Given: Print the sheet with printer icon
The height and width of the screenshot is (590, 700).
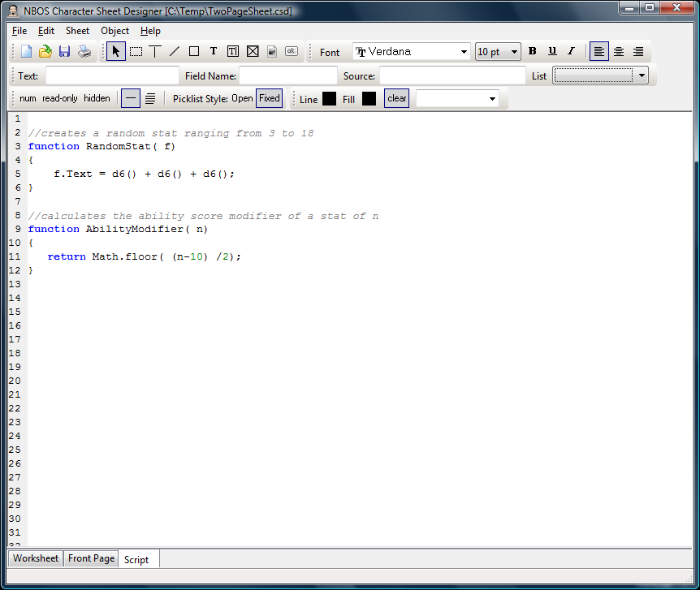Looking at the screenshot, I should (x=84, y=52).
